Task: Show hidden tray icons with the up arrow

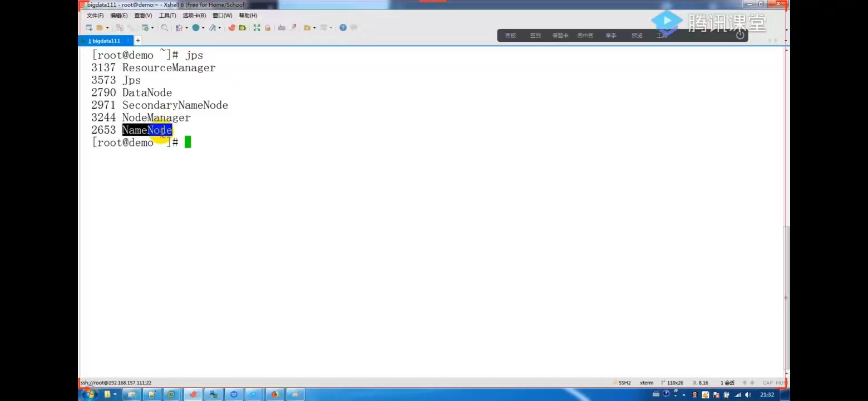Action: 684,395
